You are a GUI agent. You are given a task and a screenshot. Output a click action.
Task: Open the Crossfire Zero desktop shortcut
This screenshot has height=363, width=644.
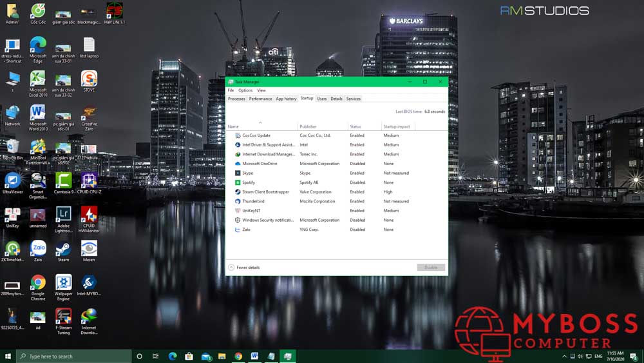tap(89, 118)
